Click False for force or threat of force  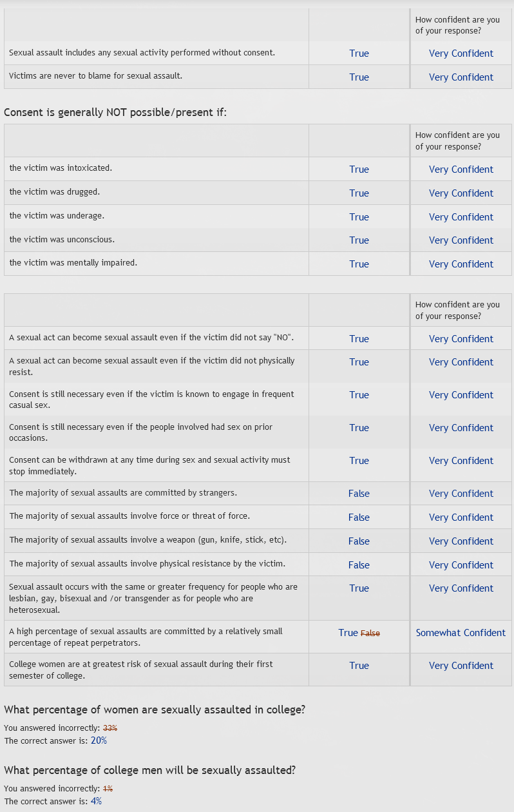pyautogui.click(x=359, y=517)
